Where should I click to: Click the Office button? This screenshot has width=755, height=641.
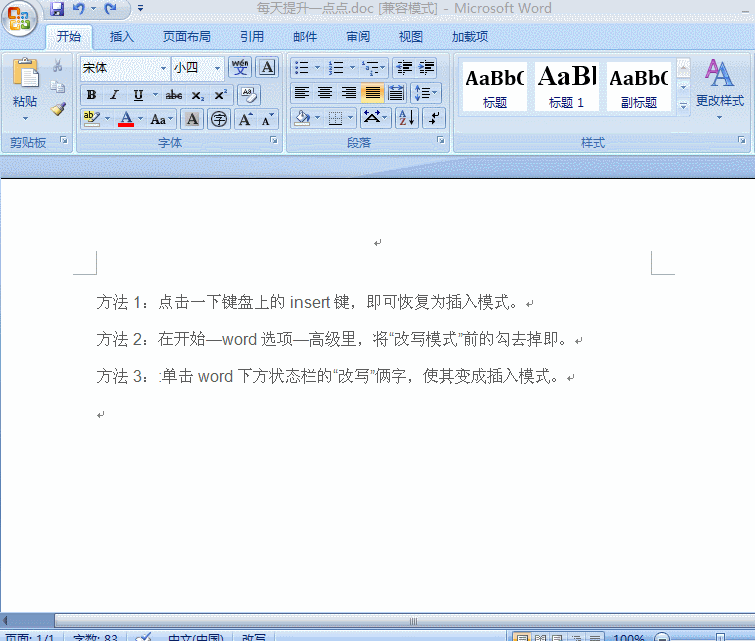19,18
